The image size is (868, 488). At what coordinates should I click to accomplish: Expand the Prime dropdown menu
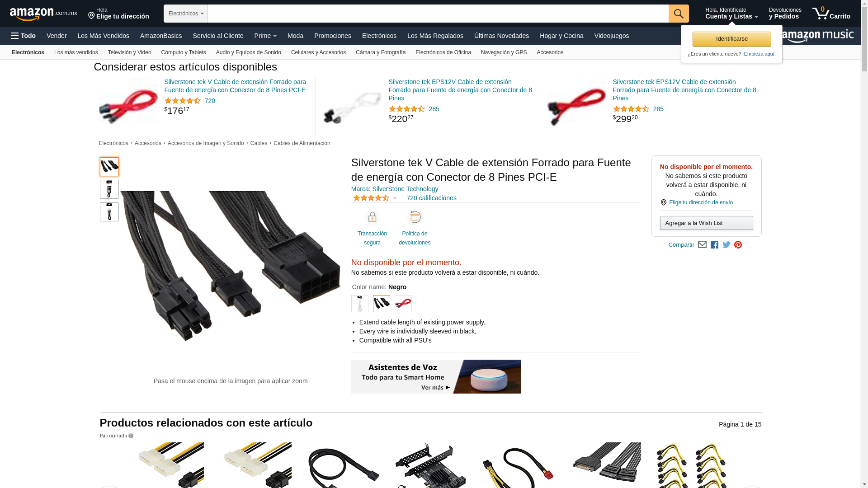pos(265,36)
